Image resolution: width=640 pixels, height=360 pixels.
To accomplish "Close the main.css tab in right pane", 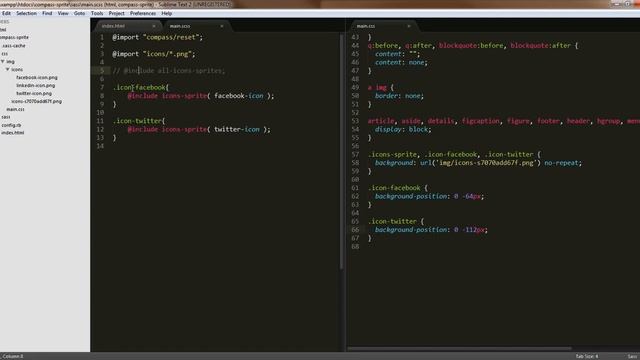I will [x=409, y=26].
